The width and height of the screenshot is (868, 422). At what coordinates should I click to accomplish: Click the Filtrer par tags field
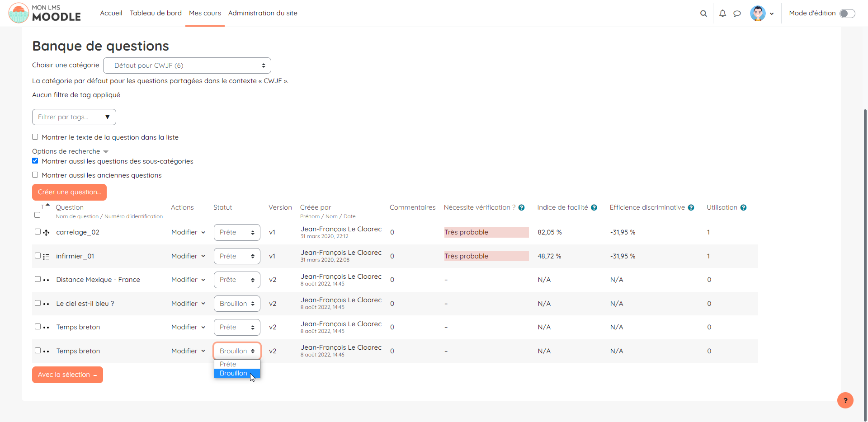pyautogui.click(x=74, y=117)
